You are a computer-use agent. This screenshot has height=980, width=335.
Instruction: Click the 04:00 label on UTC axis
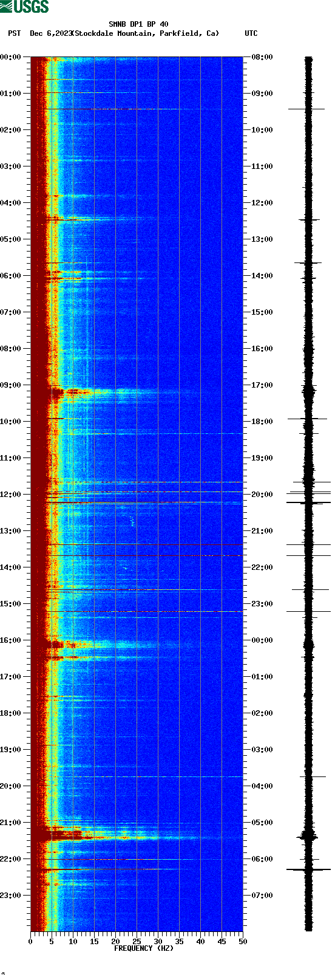(262, 786)
